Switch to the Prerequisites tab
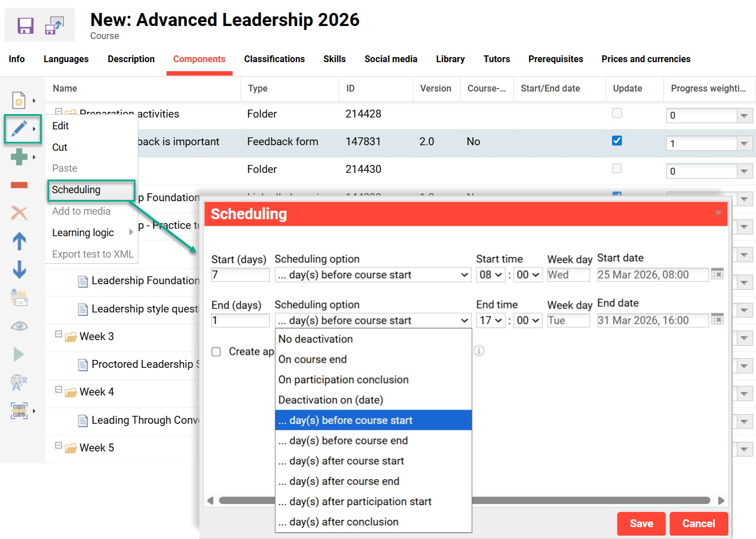This screenshot has height=539, width=756. point(555,59)
